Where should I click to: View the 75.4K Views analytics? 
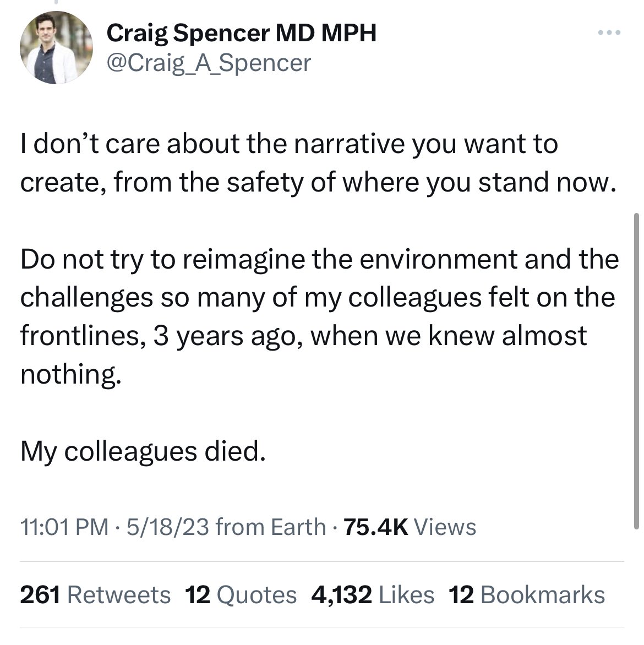410,527
